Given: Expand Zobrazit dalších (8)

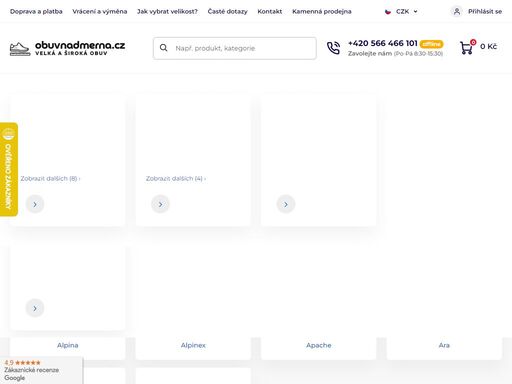Looking at the screenshot, I should click(50, 179).
